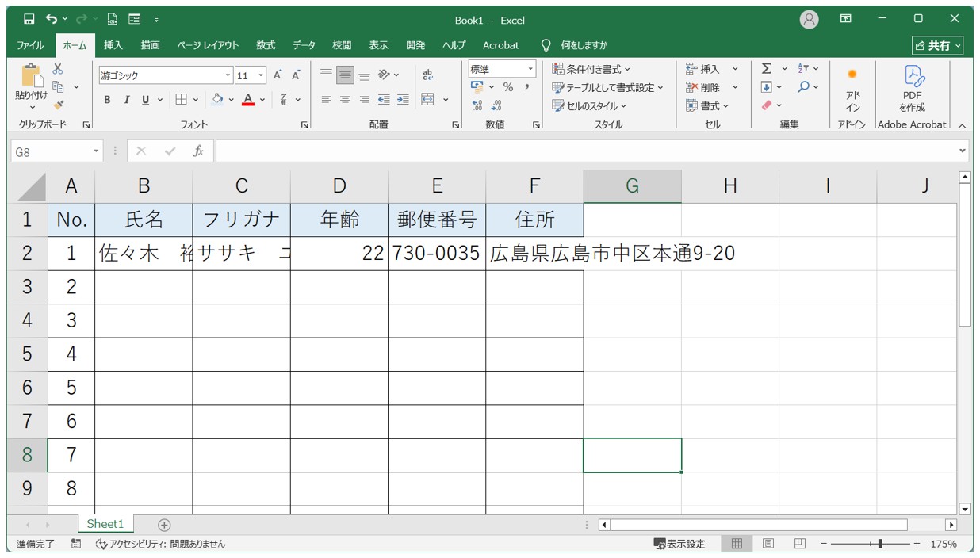The width and height of the screenshot is (980, 558).
Task: Click the 共有 share button
Action: coord(938,45)
